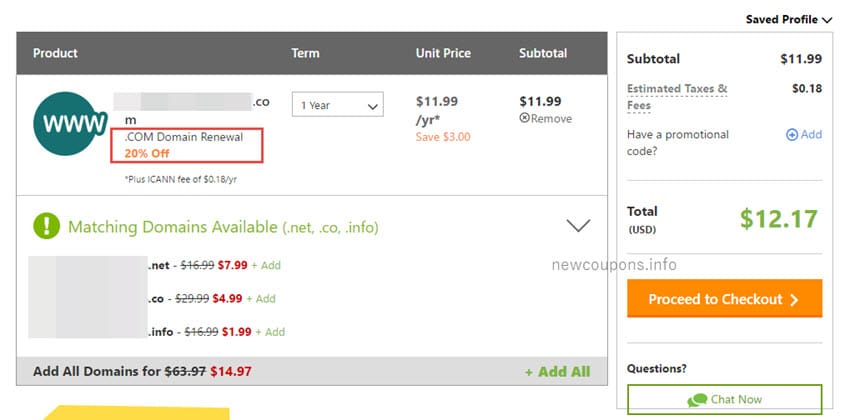Viewport: 850px width, 420px height.
Task: Add the .net domain for $7.99
Action: click(266, 266)
